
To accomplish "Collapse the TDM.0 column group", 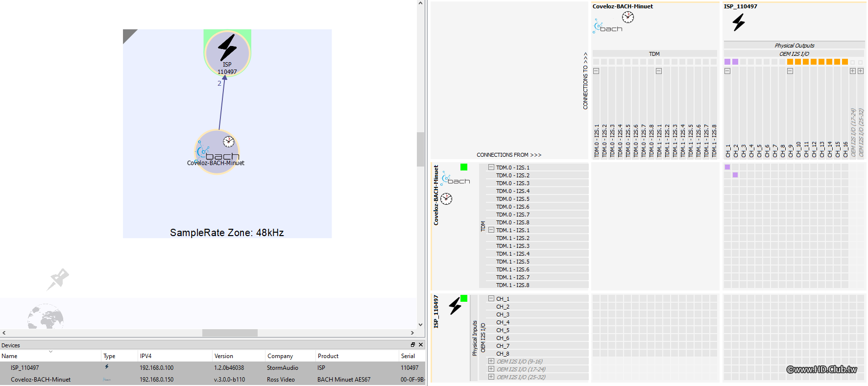I will pos(596,71).
